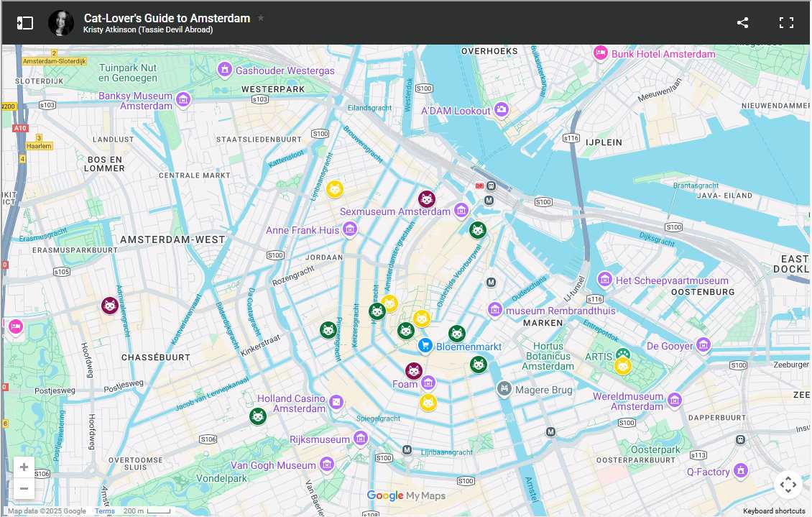Click the Oosterpark label
Image resolution: width=812 pixels, height=517 pixels.
point(655,449)
